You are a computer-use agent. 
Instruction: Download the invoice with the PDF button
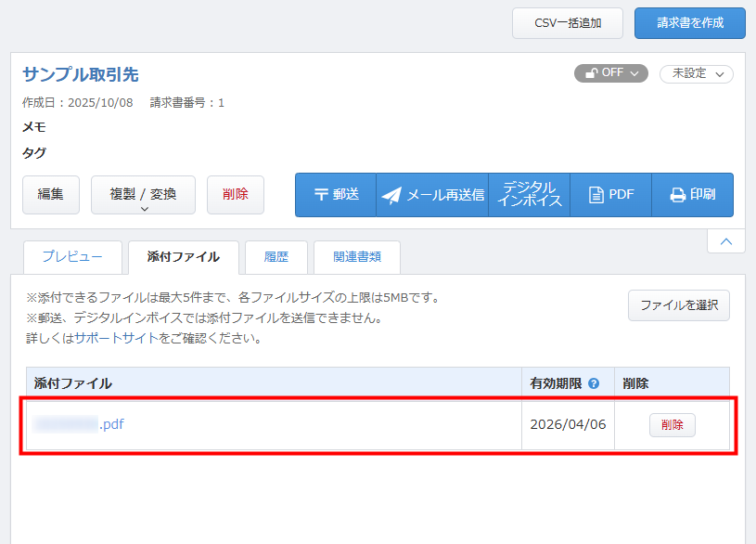pyautogui.click(x=611, y=195)
